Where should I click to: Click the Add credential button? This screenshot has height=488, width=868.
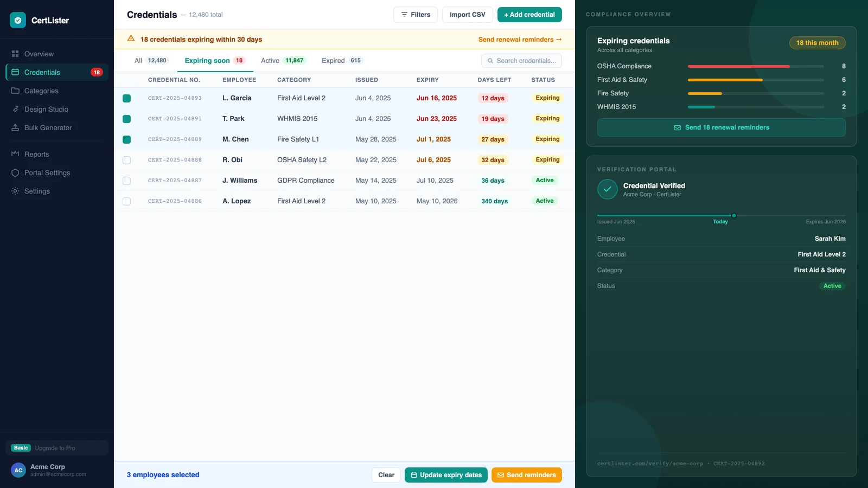pos(529,15)
